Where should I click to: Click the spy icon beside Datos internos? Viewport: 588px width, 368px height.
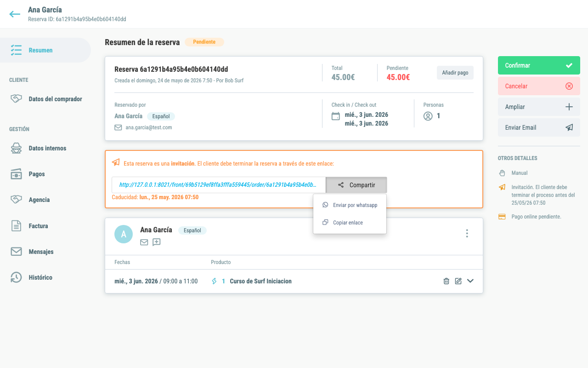(x=16, y=148)
